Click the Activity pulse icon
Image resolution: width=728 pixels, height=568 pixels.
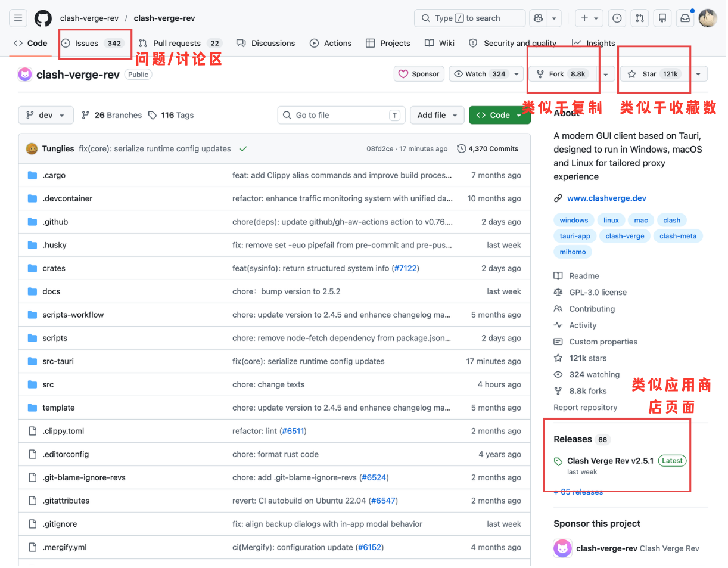click(x=558, y=325)
